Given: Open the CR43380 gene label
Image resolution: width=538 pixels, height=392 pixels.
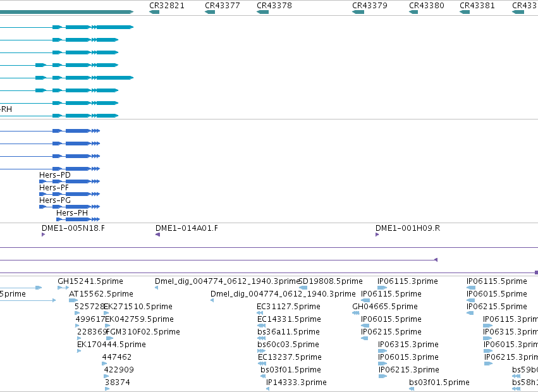Looking at the screenshot, I should [x=427, y=6].
